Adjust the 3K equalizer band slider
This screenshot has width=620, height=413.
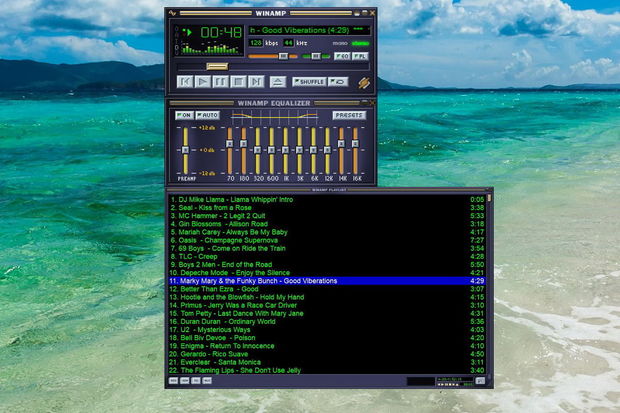click(299, 150)
